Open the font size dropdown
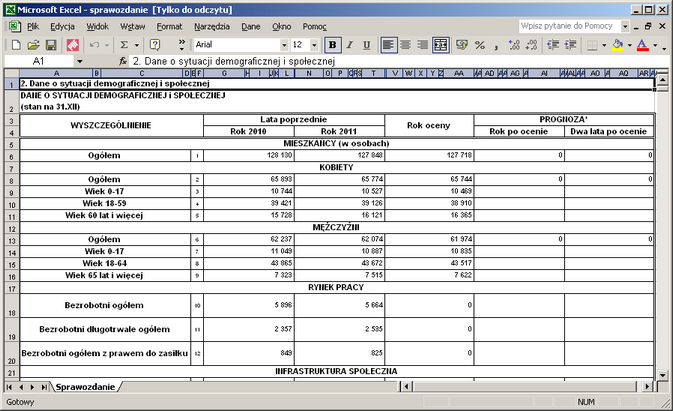 pyautogui.click(x=315, y=45)
